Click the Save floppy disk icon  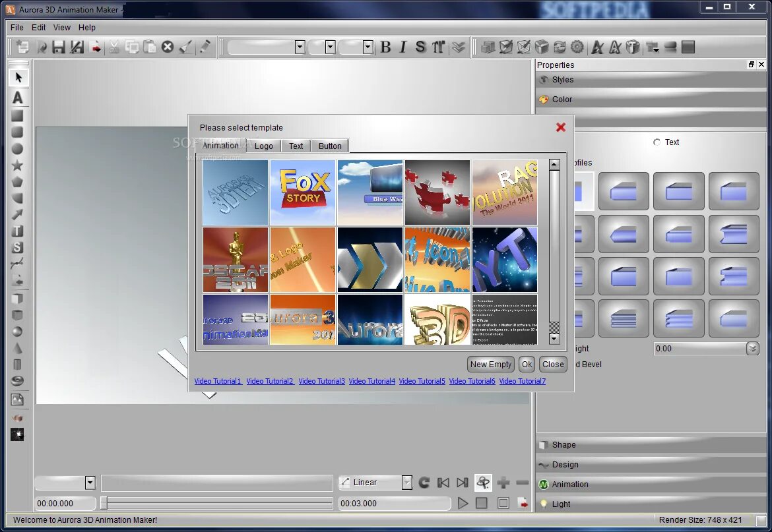(x=59, y=47)
